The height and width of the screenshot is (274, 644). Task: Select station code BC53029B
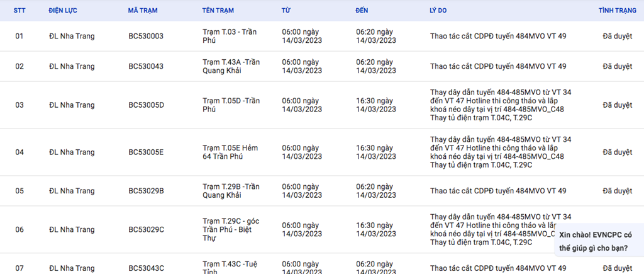tap(146, 191)
